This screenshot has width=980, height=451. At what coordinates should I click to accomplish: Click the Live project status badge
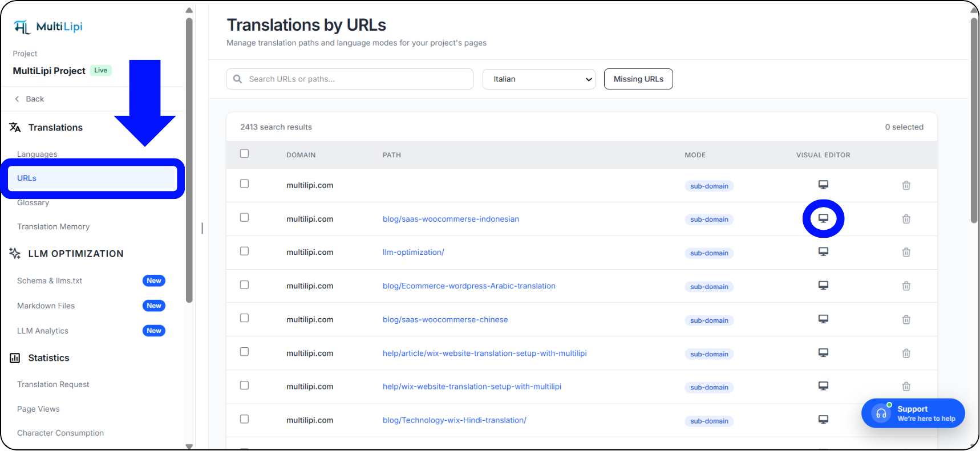(101, 71)
